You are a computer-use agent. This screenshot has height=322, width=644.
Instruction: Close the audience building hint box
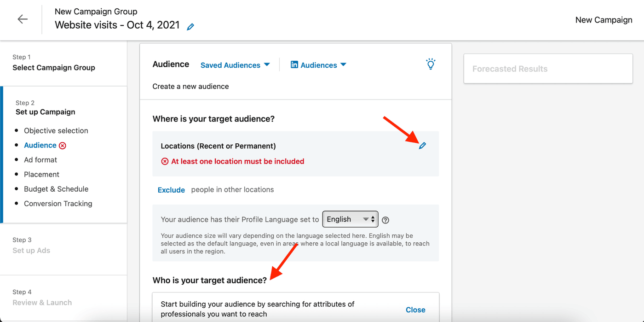pos(415,310)
